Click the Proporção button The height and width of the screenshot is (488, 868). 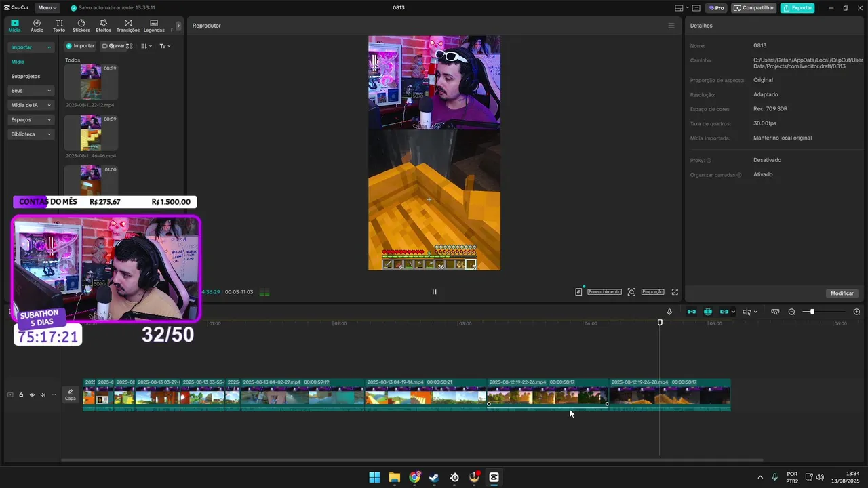coord(652,292)
